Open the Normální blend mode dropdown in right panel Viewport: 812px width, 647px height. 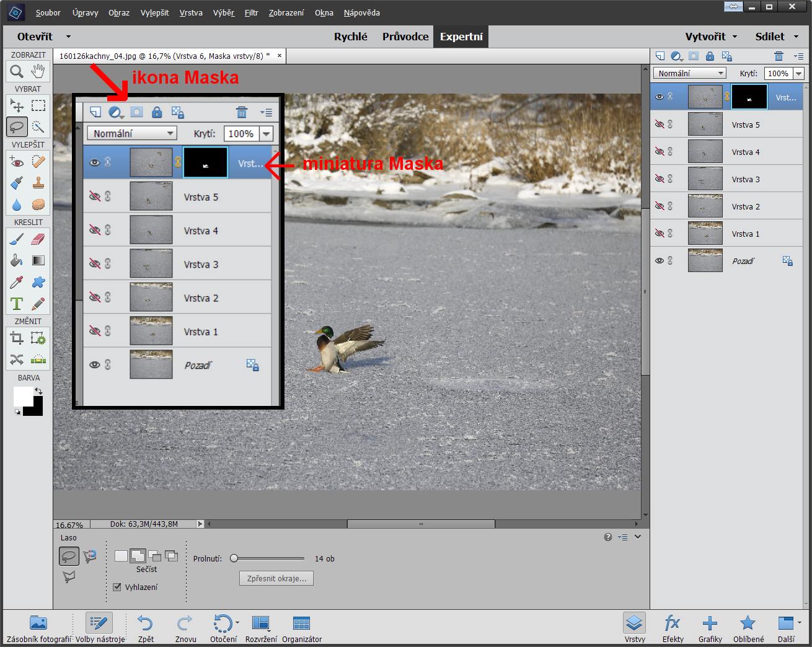coord(689,73)
